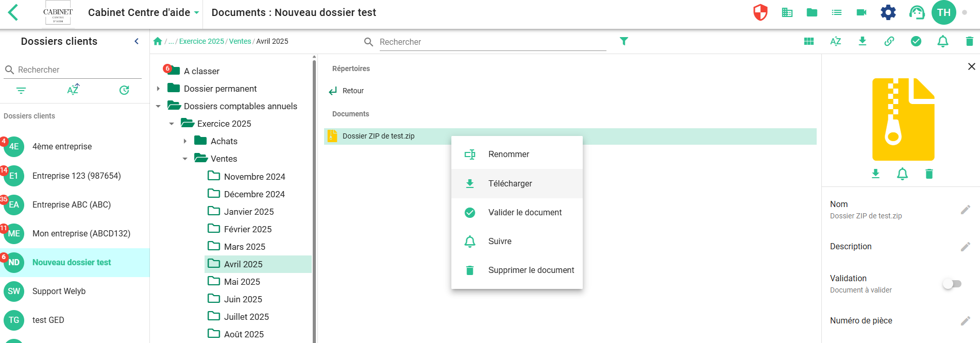Click the client folders search field
The height and width of the screenshot is (343, 980).
click(x=79, y=70)
